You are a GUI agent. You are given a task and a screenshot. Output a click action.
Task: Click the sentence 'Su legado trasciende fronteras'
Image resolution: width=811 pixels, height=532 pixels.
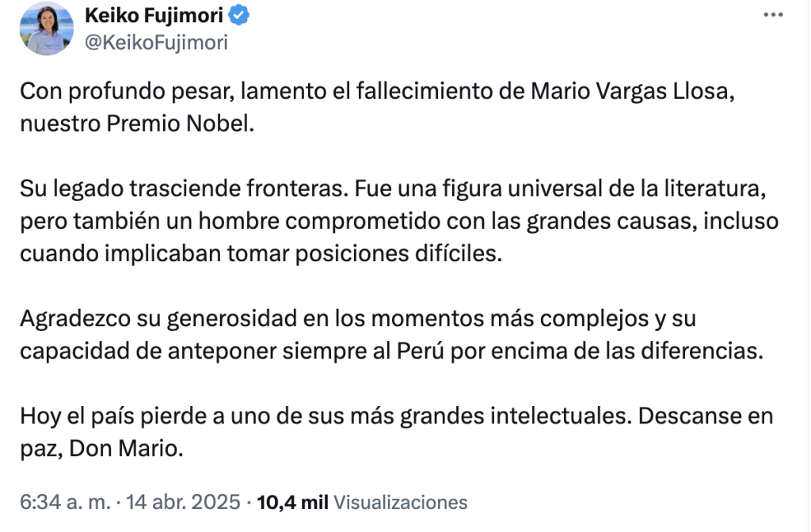[x=184, y=188]
